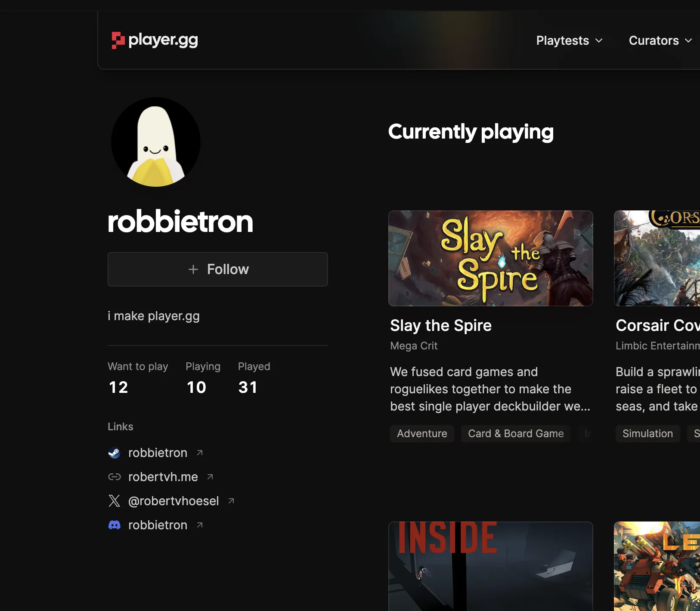
Task: Click the plus icon in Follow button
Action: click(193, 269)
